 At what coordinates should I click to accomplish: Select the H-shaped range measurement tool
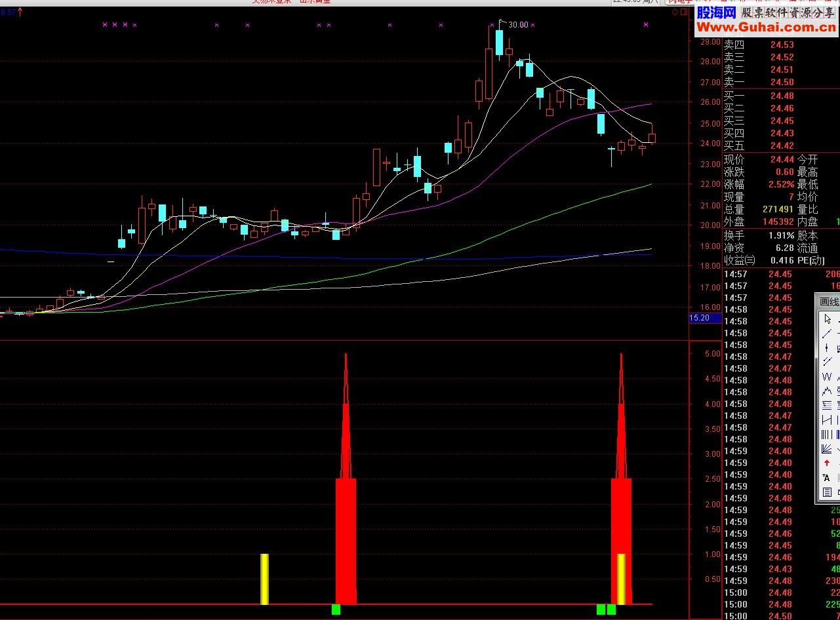[827, 419]
